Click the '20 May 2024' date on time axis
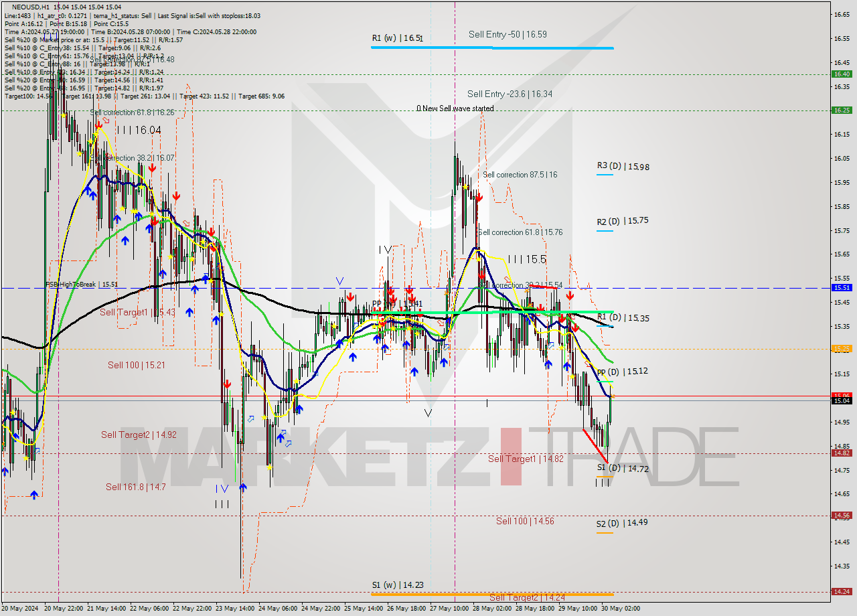Viewport: 857px width, 616px height. coord(21,609)
